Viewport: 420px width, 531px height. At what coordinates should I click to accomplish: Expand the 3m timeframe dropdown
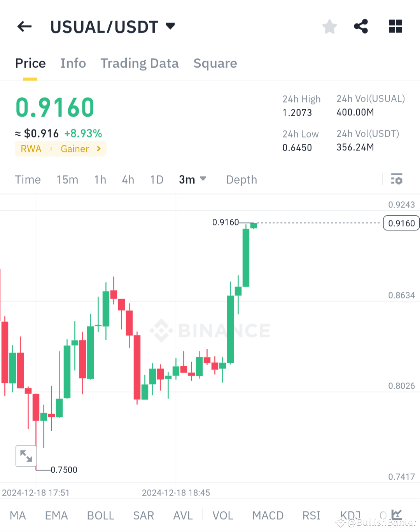coord(192,180)
